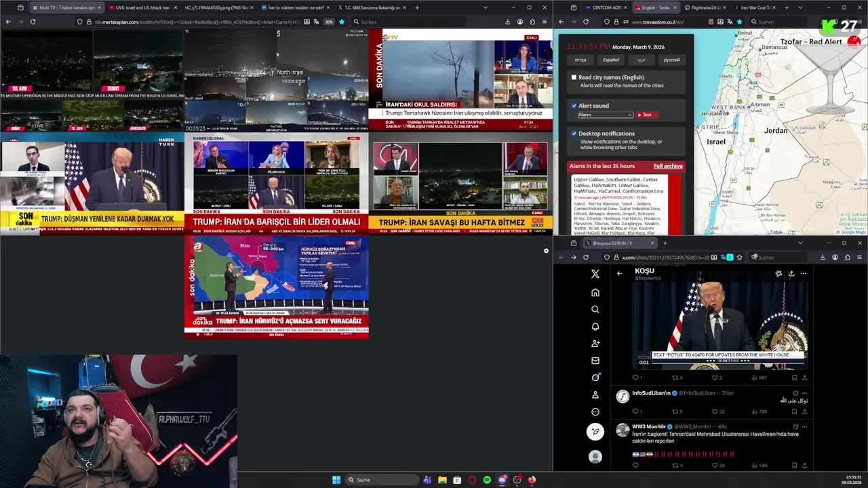Image resolution: width=868 pixels, height=488 pixels.
Task: Open new tab in X window
Action: [665, 243]
